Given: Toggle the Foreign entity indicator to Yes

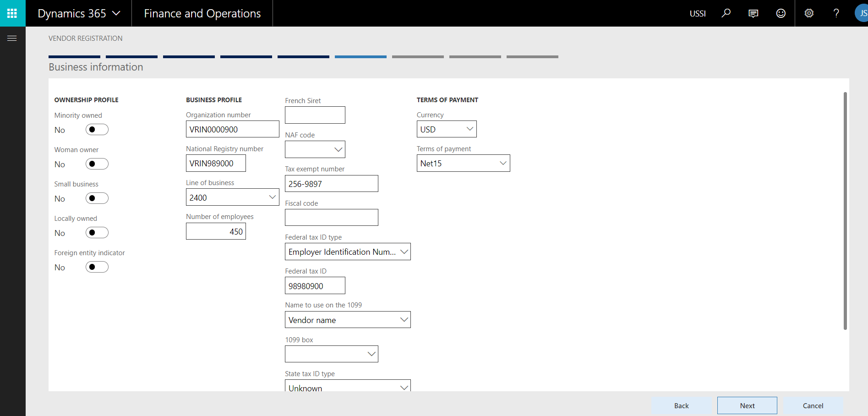Looking at the screenshot, I should [97, 267].
